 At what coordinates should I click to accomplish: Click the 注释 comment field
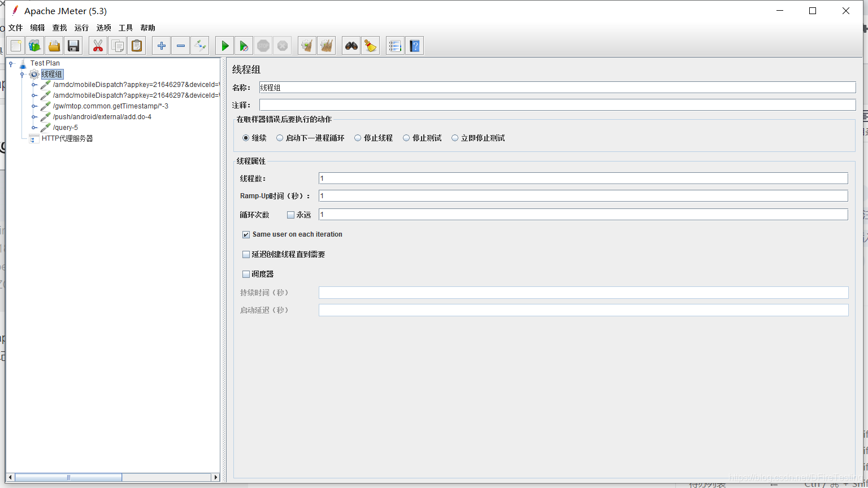[557, 105]
